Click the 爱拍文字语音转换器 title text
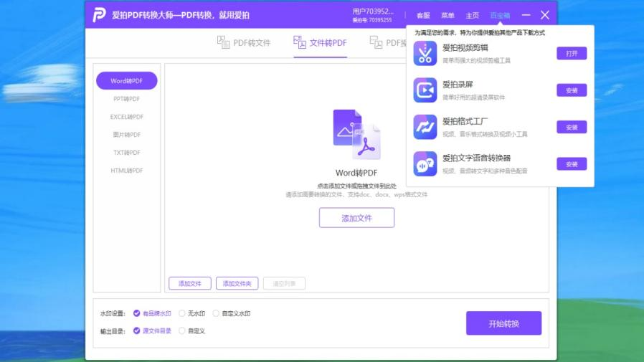 coord(476,158)
